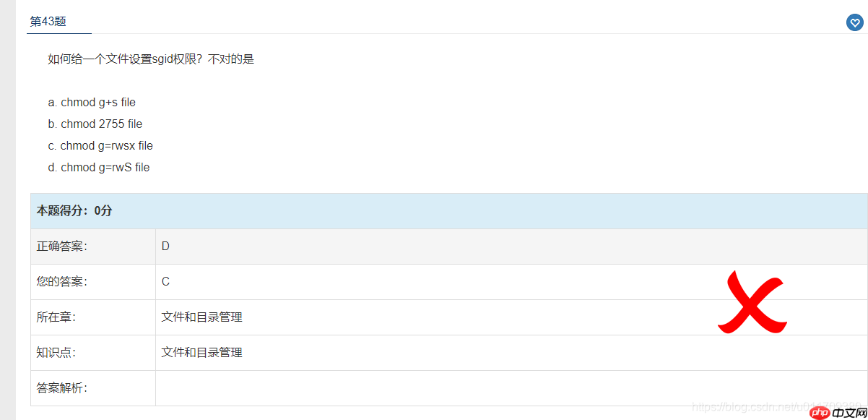Click the red X wrong-answer mark
Image resolution: width=868 pixels, height=420 pixels.
752,302
